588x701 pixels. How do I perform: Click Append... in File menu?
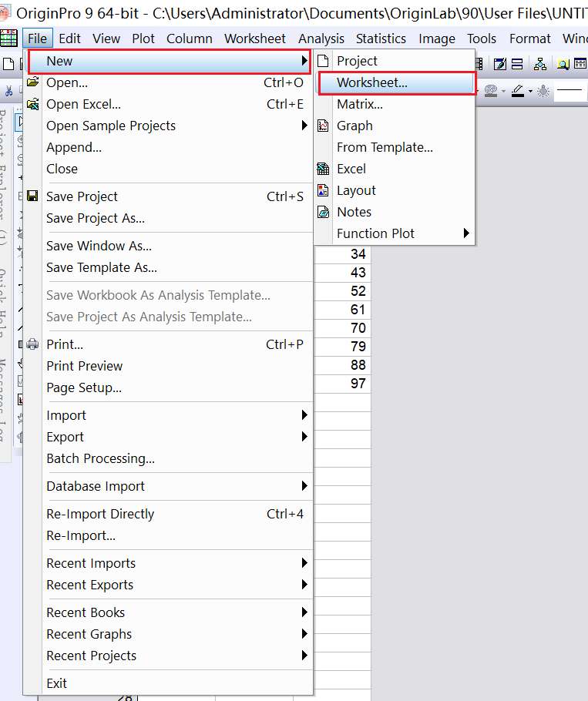point(168,147)
